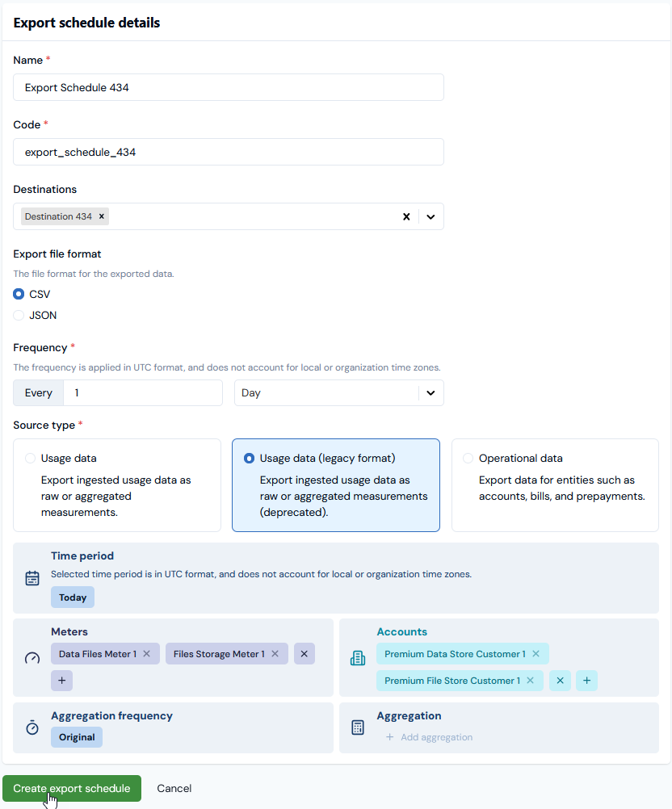Open the Day frequency unit dropdown
Screen dimensions: 672x809
[x=339, y=393]
